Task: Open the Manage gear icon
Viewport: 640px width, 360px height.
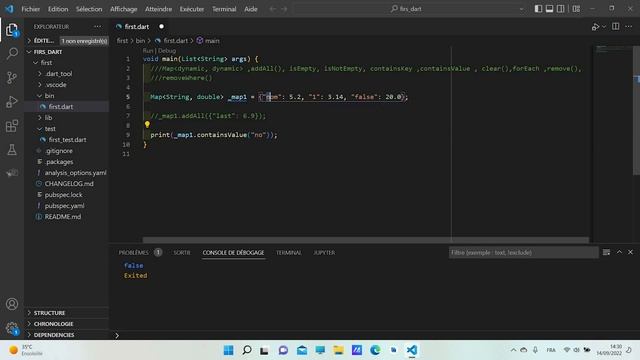Action: pos(12,328)
